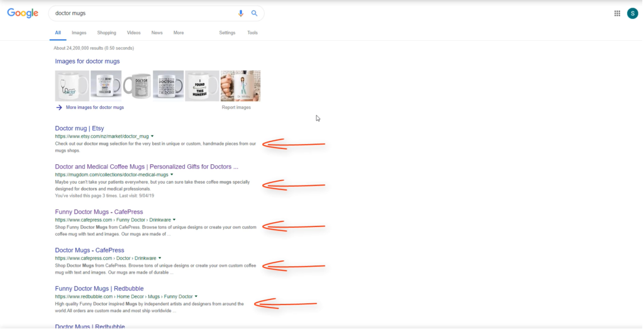Expand arrow beside CafePress Funny Doctor Drinkware URL

point(175,220)
